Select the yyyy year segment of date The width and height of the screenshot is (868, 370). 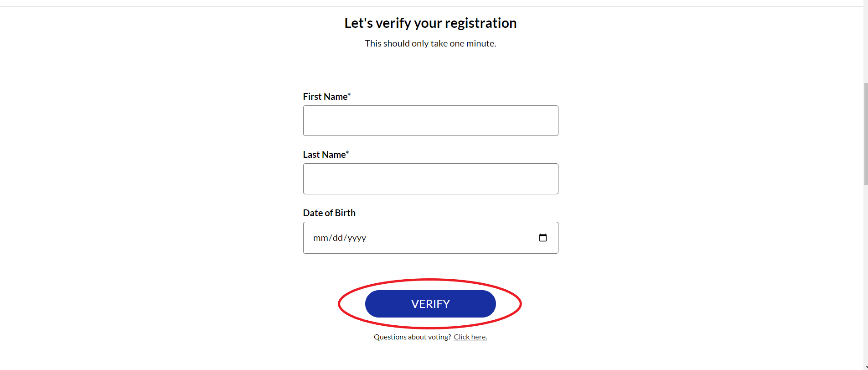click(x=357, y=238)
